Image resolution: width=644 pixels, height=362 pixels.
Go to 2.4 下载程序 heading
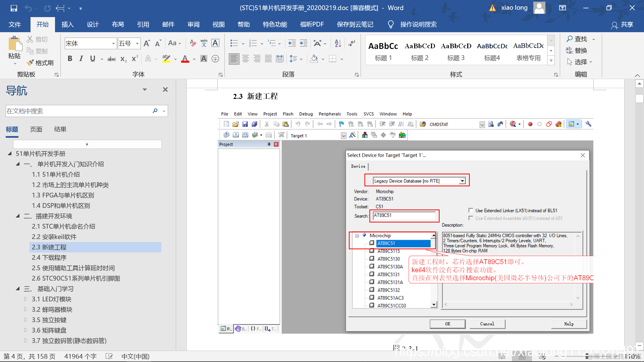click(x=49, y=257)
